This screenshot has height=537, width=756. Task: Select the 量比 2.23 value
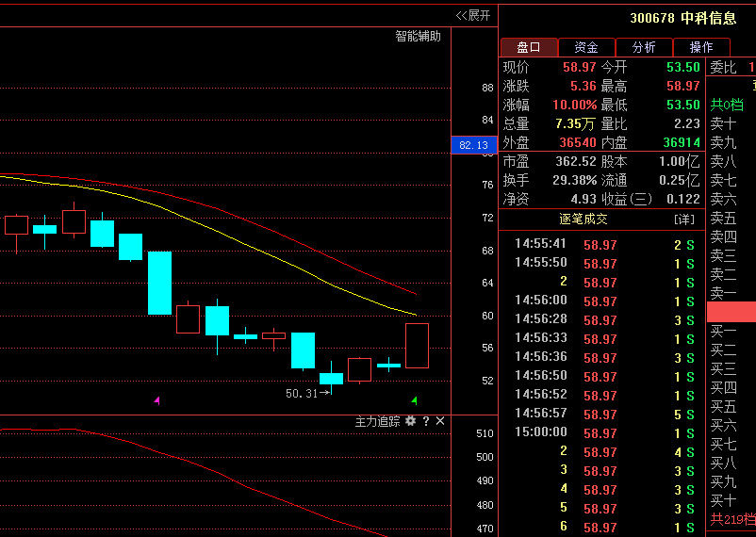point(687,123)
